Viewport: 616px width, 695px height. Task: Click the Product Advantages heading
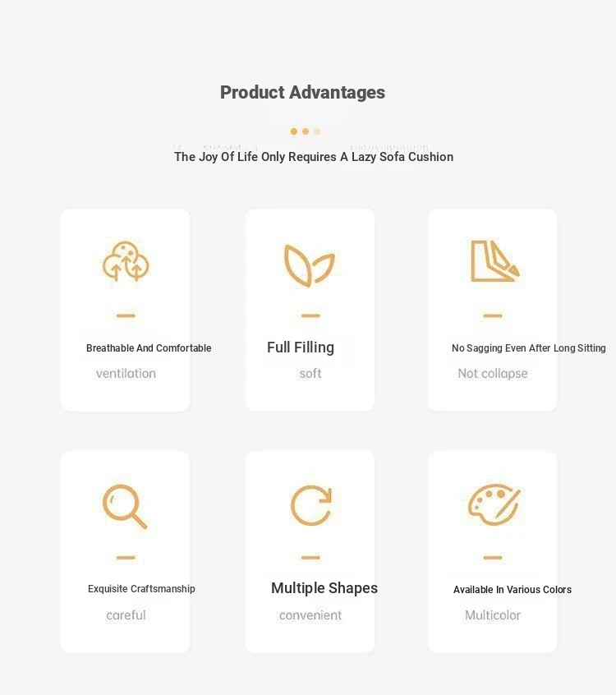tap(302, 92)
